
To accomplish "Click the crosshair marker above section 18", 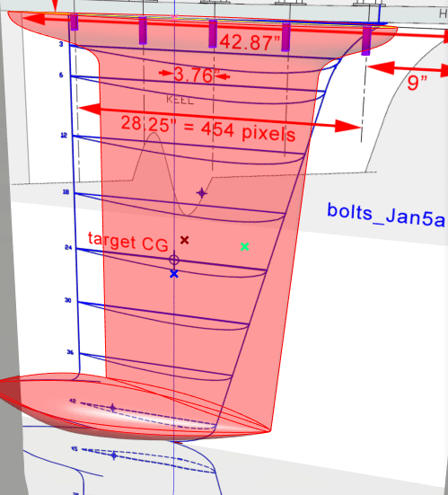I will pos(202,193).
